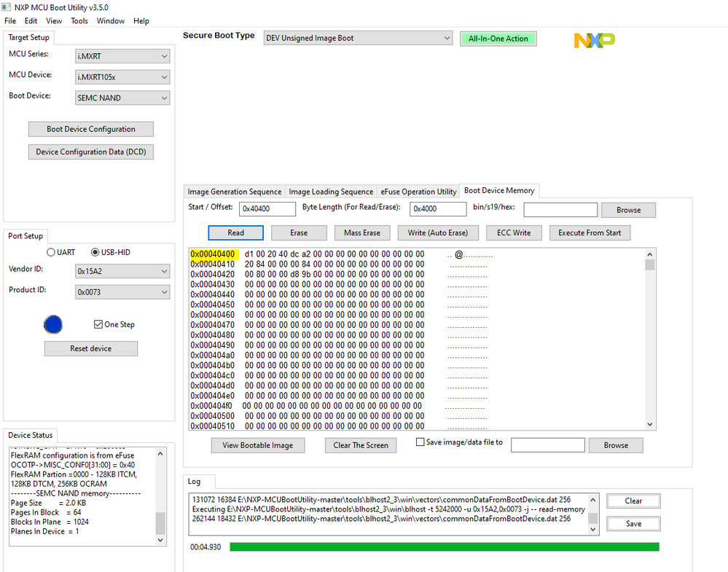The width and height of the screenshot is (728, 572).
Task: Open the Help menu
Action: click(141, 21)
